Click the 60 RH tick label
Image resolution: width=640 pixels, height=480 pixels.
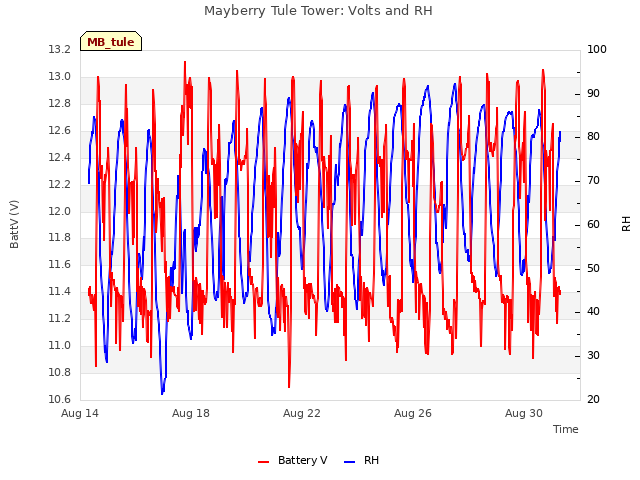pos(593,224)
